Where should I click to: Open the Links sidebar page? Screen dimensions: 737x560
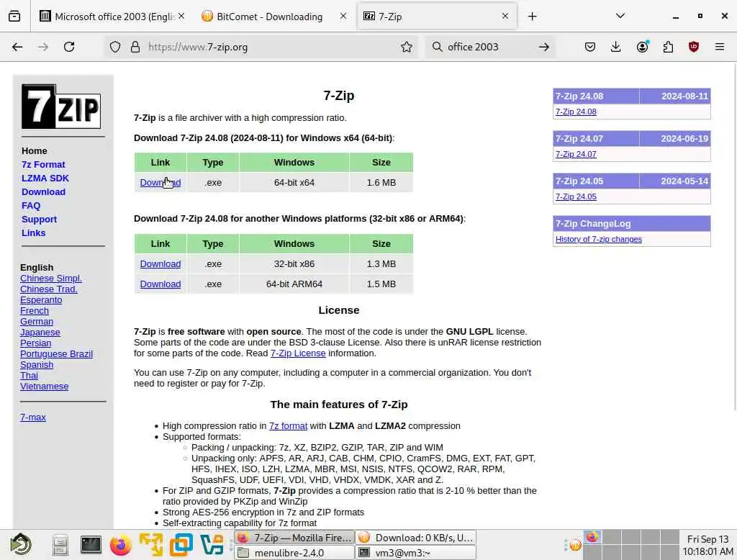[33, 232]
